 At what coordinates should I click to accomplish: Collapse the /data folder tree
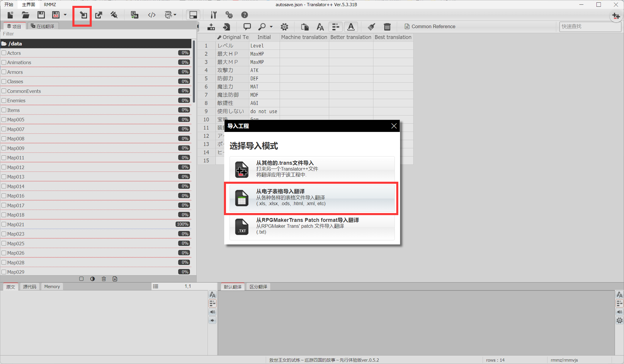pyautogui.click(x=4, y=44)
